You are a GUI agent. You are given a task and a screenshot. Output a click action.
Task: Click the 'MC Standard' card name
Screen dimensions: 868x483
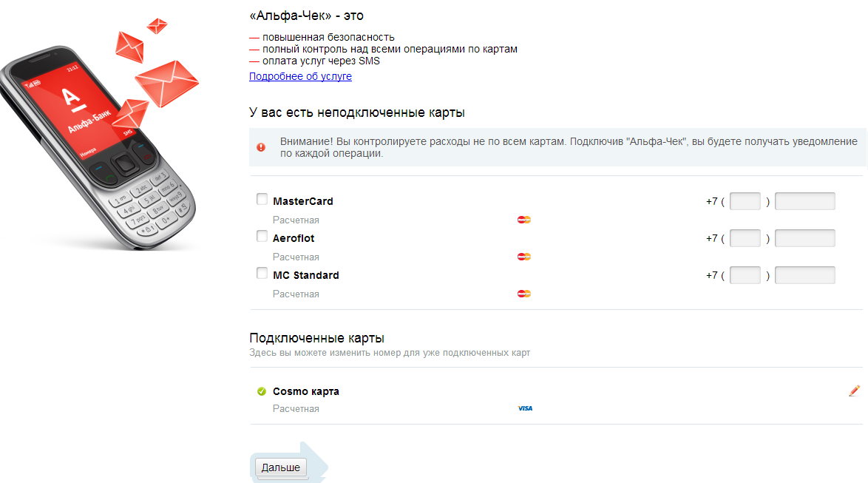pos(305,275)
